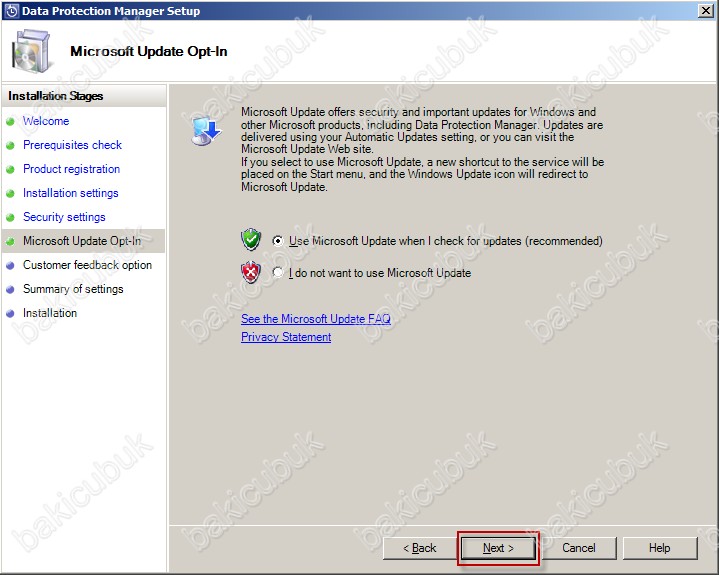Image resolution: width=719 pixels, height=575 pixels.
Task: Open the Installation settings stage
Action: pos(71,193)
